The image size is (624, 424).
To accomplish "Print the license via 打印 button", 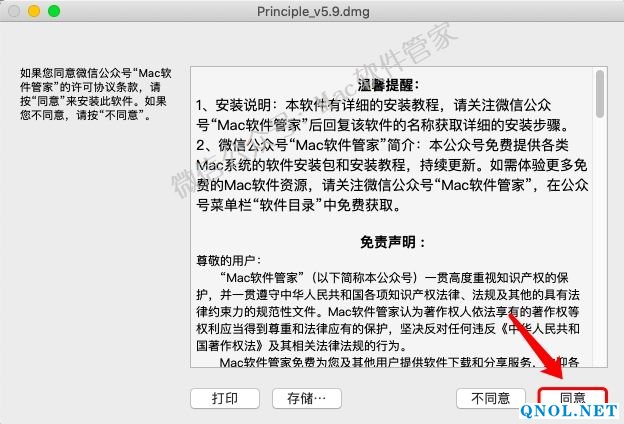I will click(x=225, y=398).
